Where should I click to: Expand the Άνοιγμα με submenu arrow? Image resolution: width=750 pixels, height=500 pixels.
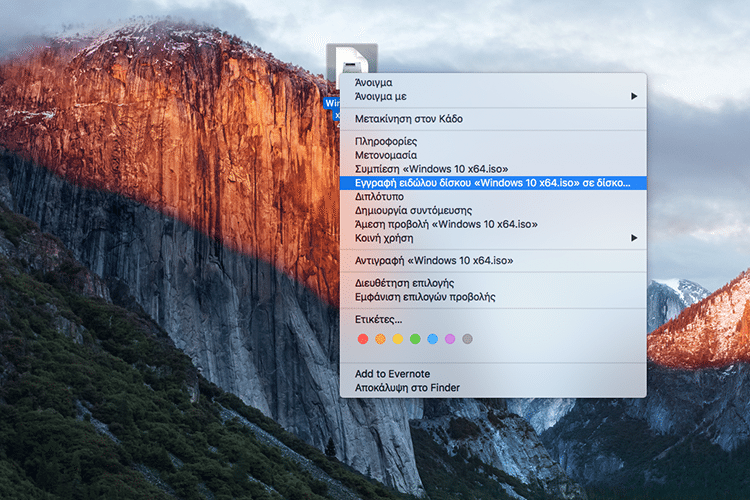coord(634,96)
